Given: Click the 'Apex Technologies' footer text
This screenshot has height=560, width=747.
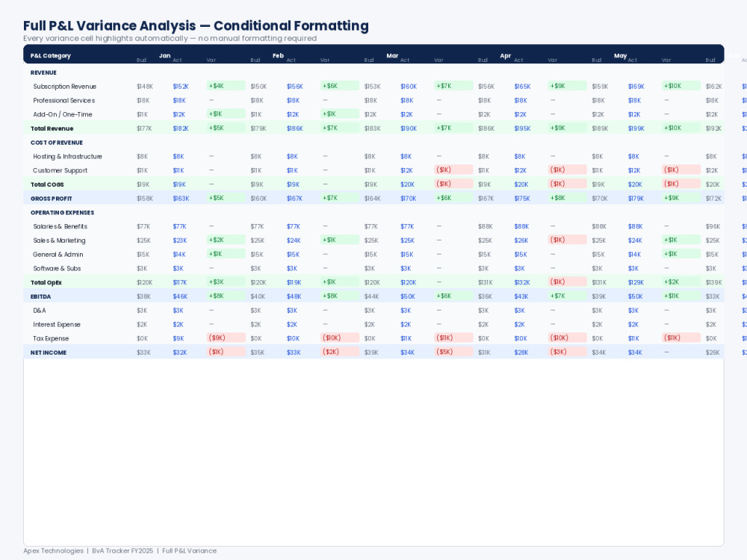Looking at the screenshot, I should (x=53, y=551).
